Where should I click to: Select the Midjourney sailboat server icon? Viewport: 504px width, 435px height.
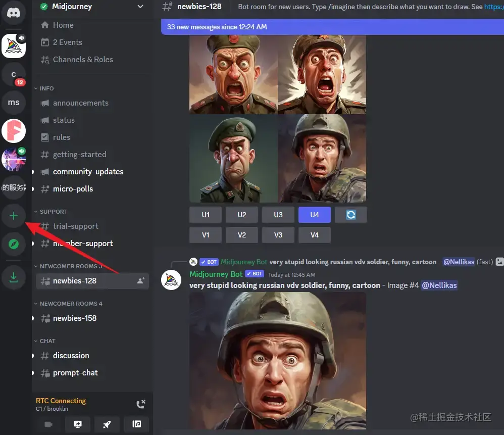pos(14,46)
